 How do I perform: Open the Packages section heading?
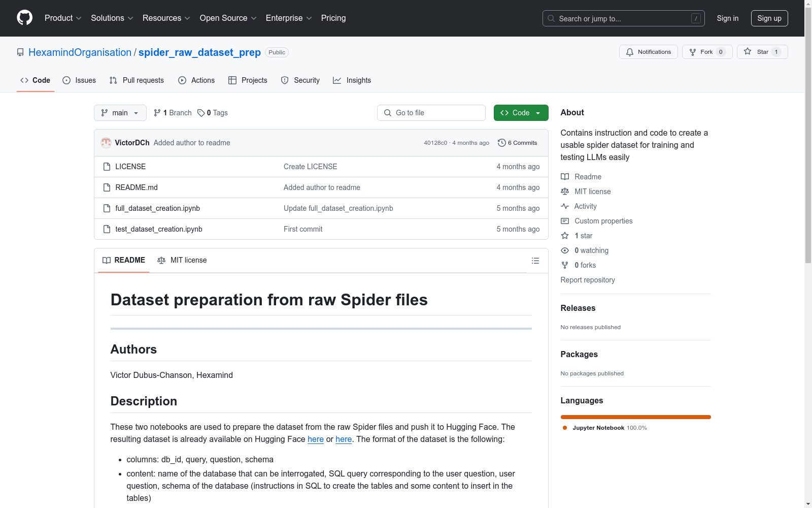[579, 354]
